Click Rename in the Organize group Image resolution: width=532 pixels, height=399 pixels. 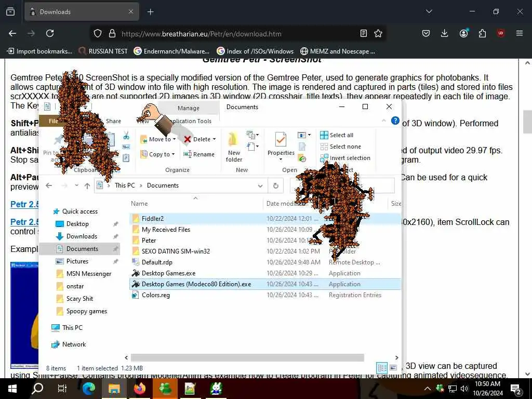pyautogui.click(x=199, y=154)
